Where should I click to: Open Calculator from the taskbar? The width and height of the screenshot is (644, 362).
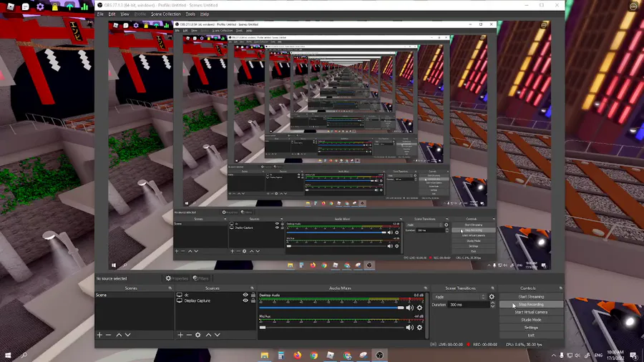click(281, 355)
